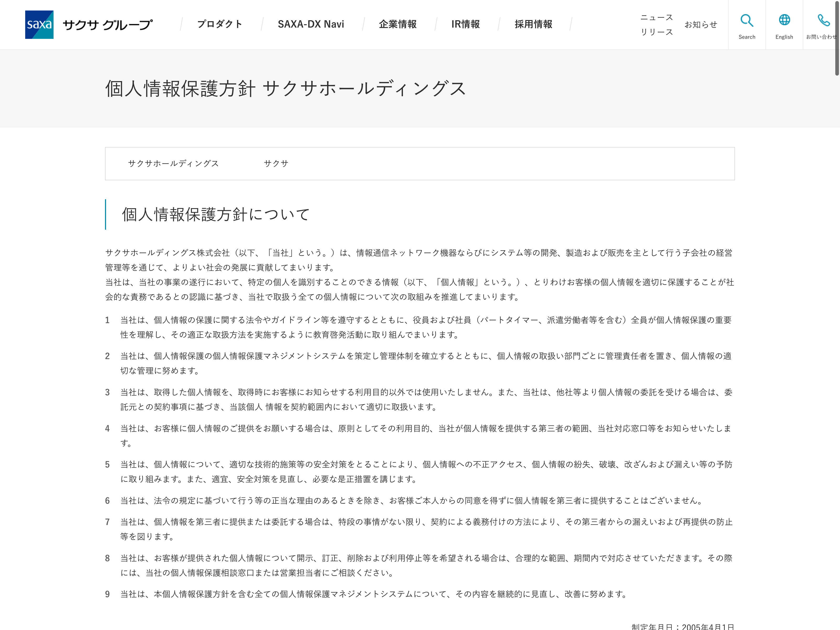Select the サクサホールディングス tab
Screen dimensions: 840x630
point(174,164)
